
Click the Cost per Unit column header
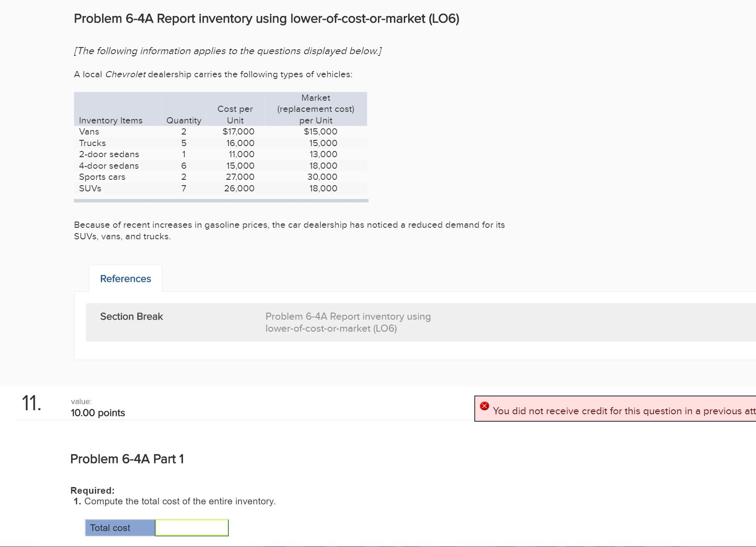coord(235,115)
